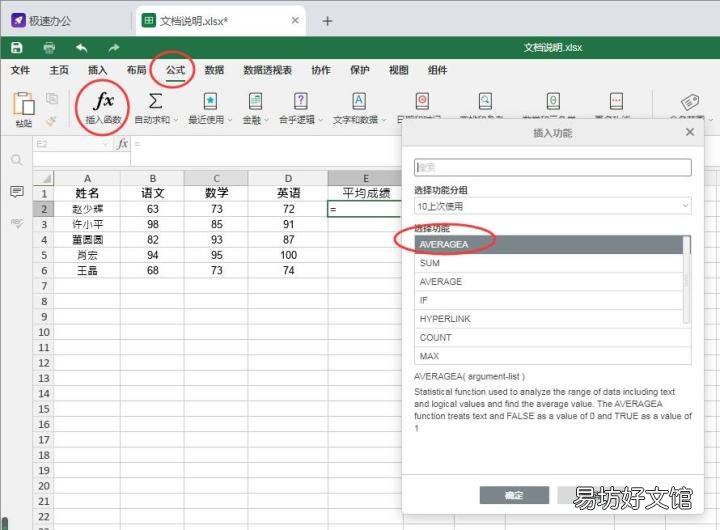This screenshot has width=720, height=530.
Task: Click the AutoSum sigma icon
Action: 155,101
